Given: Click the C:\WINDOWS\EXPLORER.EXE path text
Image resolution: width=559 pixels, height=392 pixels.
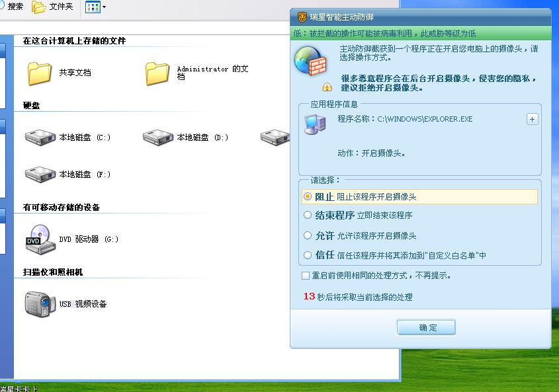Looking at the screenshot, I should [425, 119].
